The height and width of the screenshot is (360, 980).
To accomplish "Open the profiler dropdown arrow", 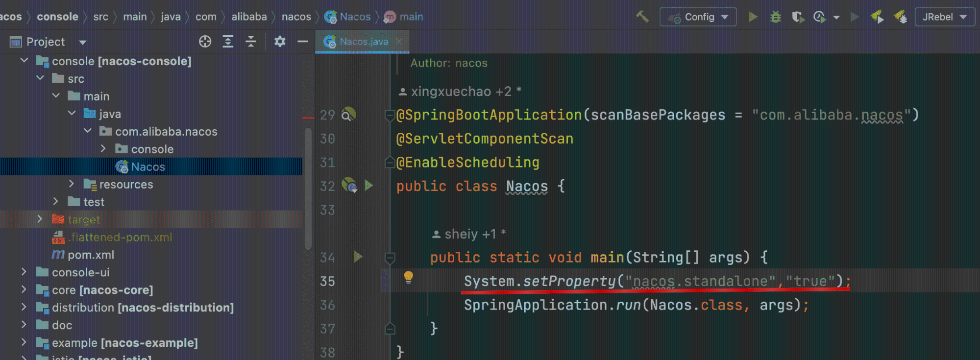I will coord(836,18).
